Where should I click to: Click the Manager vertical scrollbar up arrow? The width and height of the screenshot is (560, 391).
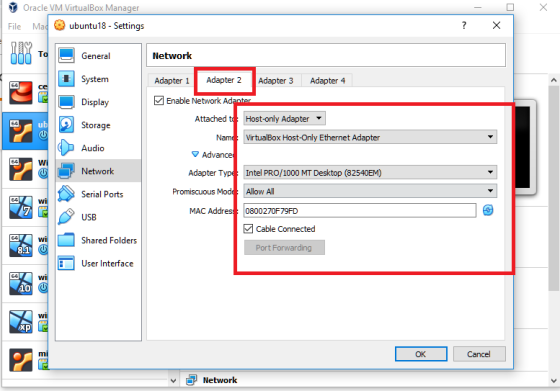554,80
